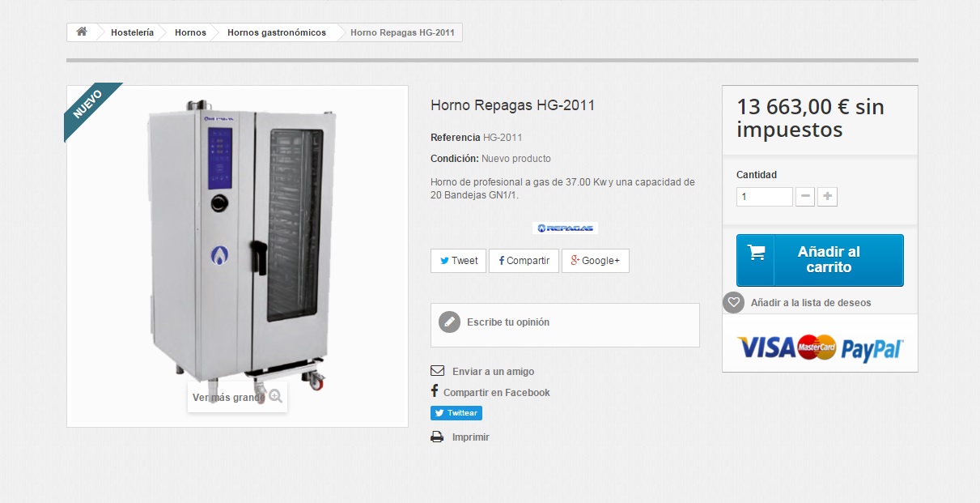The width and height of the screenshot is (980, 503).
Task: Share product with Compartir Facebook button
Action: click(524, 261)
